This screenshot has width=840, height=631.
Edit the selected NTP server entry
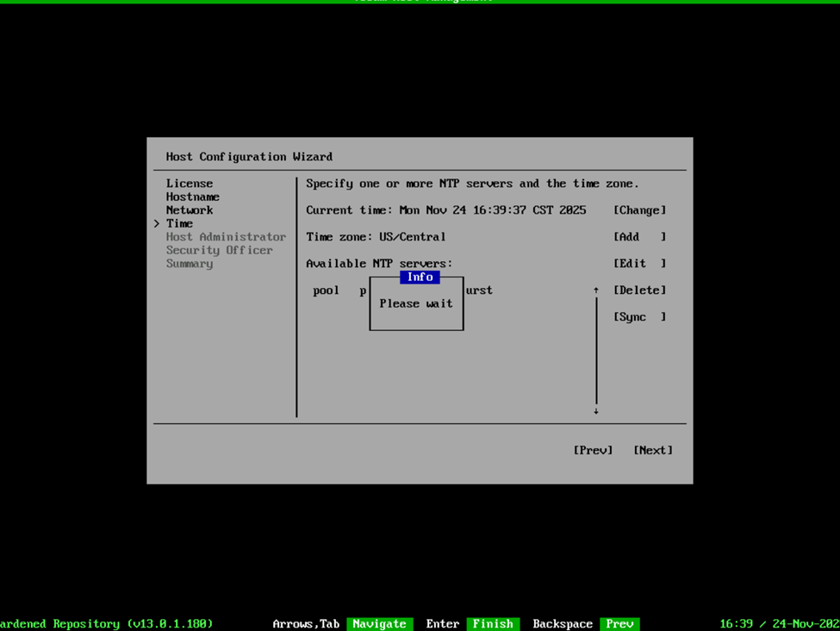(639, 264)
